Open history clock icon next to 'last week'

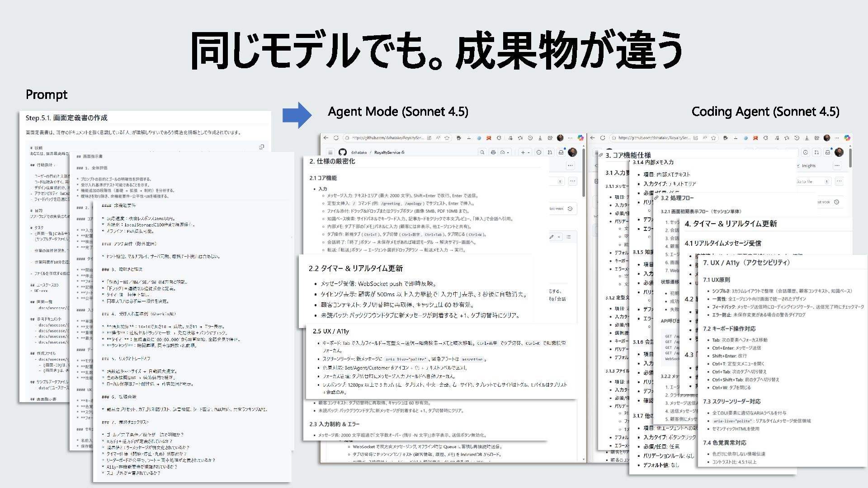pyautogui.click(x=570, y=209)
